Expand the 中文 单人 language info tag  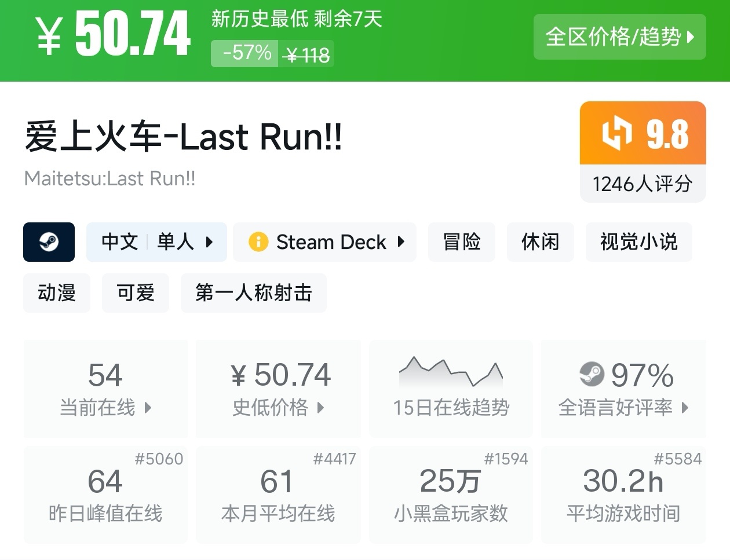[156, 242]
